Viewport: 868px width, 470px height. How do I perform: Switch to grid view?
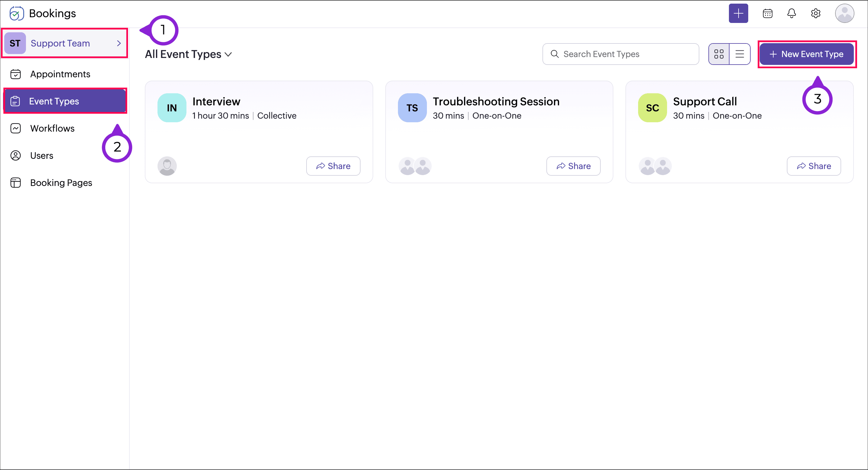pyautogui.click(x=719, y=54)
